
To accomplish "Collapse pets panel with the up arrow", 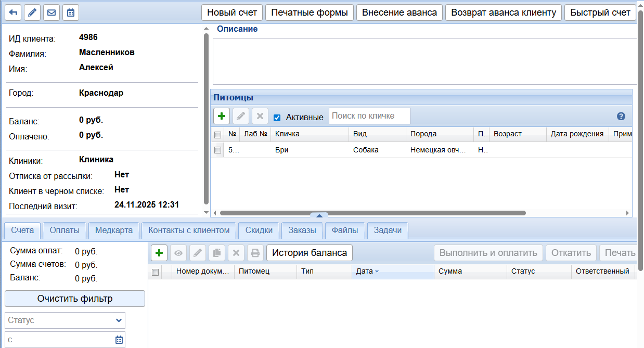I will [319, 215].
